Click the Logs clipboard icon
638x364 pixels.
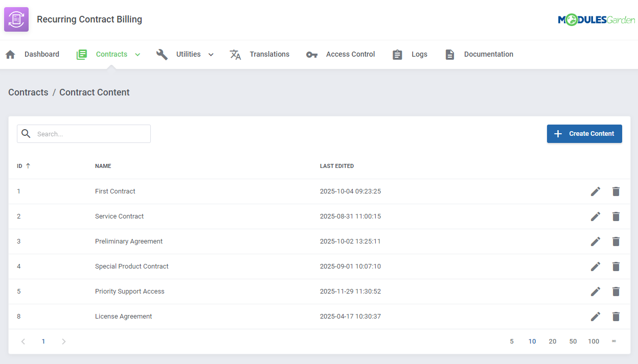pos(397,54)
